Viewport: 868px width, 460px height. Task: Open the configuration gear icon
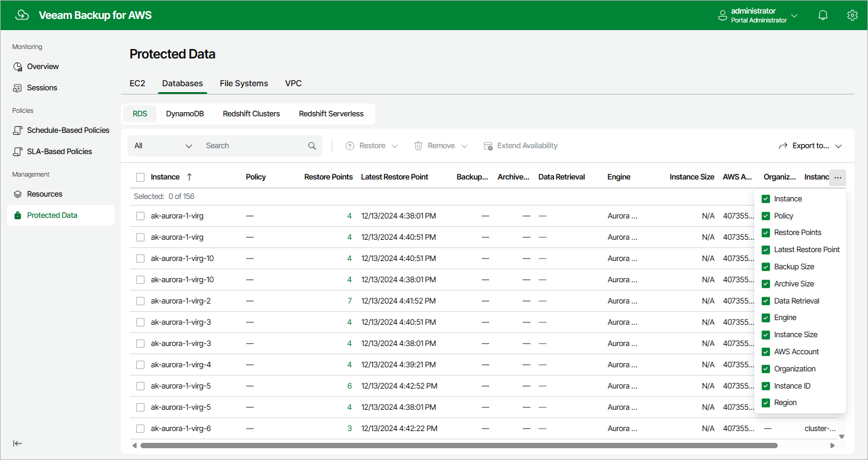[852, 15]
